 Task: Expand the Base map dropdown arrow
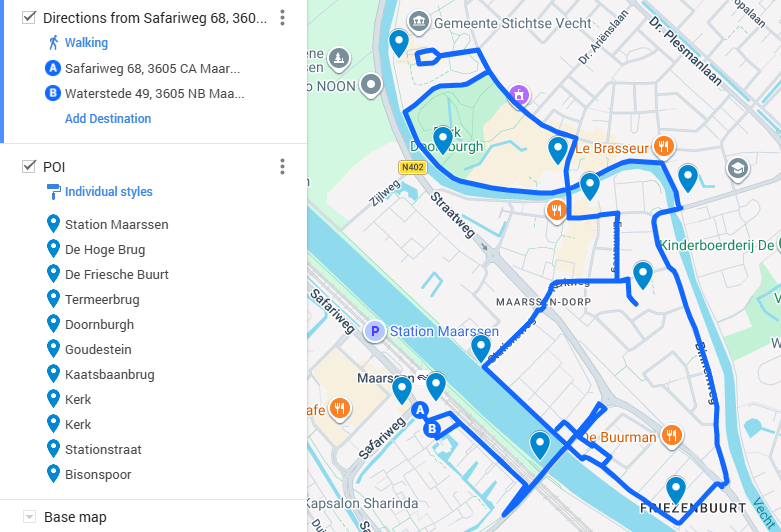pos(29,517)
